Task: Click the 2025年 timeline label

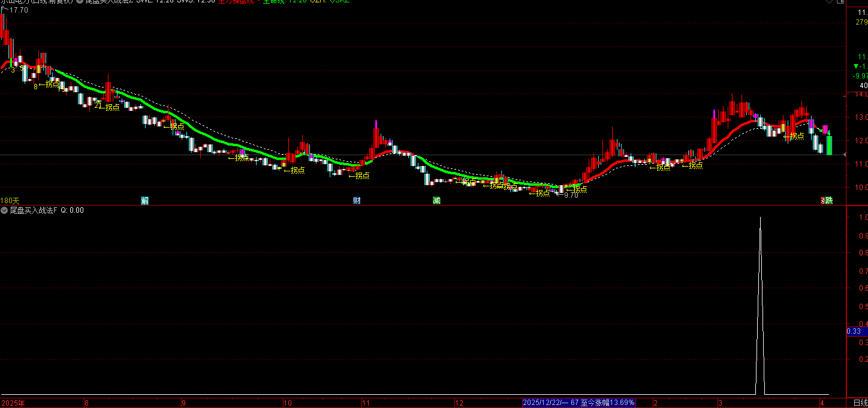Action: coord(13,403)
